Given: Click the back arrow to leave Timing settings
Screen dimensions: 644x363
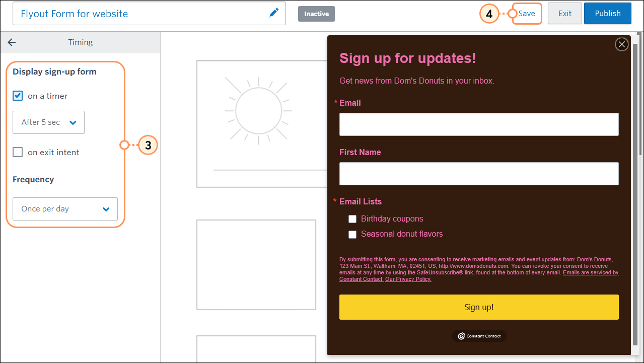Looking at the screenshot, I should (11, 42).
